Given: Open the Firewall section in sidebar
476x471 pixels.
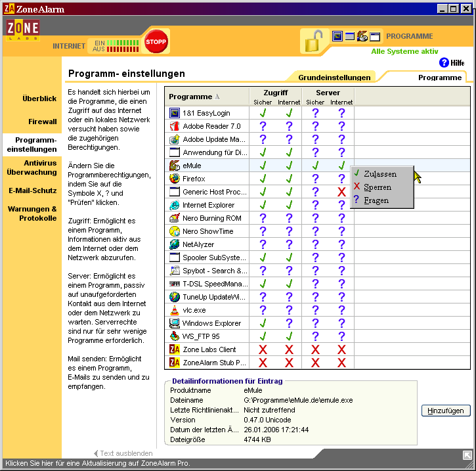Looking at the screenshot, I should coord(42,122).
